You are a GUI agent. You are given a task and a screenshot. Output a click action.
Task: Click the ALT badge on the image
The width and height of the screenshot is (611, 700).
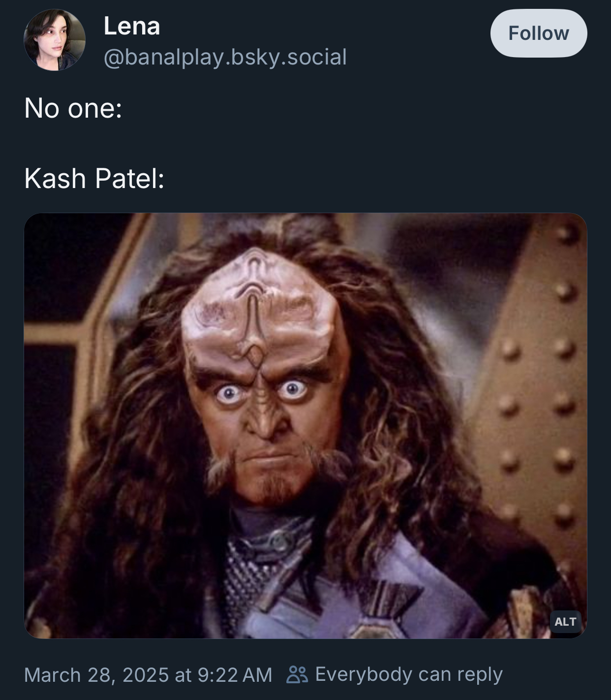pos(565,622)
